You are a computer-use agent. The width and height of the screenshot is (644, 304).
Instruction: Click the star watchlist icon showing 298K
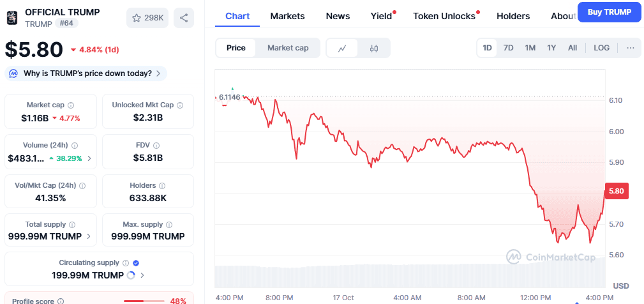click(147, 18)
